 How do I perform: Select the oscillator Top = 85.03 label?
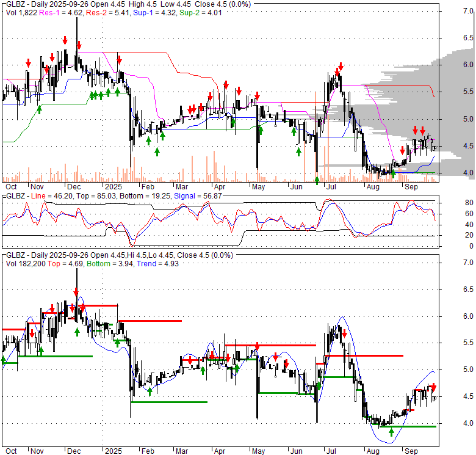[96, 196]
